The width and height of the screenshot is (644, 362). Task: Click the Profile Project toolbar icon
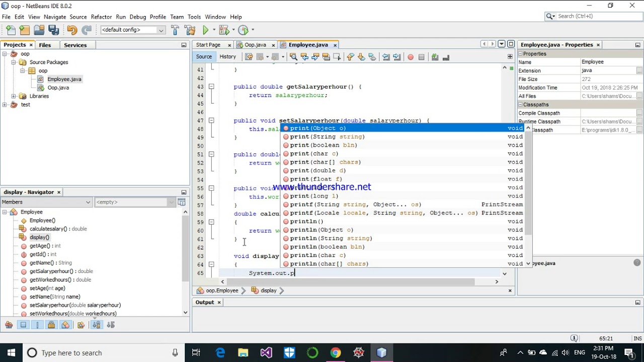[243, 30]
